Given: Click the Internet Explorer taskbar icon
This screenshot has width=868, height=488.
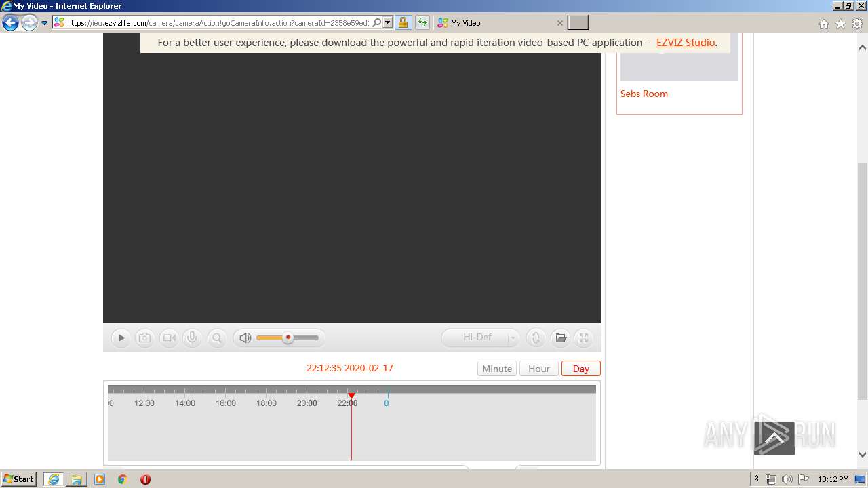Looking at the screenshot, I should click(x=54, y=479).
